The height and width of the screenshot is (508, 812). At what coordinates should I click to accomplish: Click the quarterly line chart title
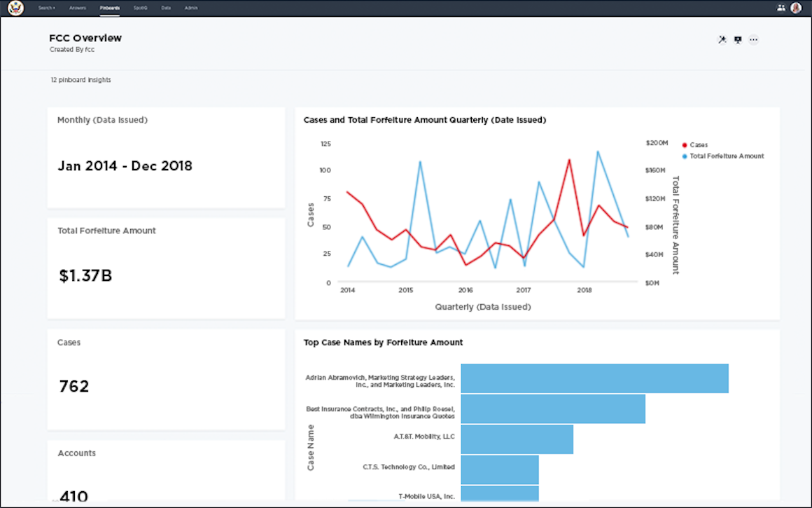[x=425, y=120]
